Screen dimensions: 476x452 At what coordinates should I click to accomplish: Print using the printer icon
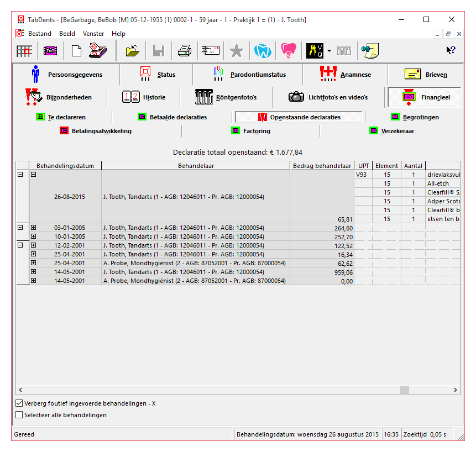pos(185,51)
